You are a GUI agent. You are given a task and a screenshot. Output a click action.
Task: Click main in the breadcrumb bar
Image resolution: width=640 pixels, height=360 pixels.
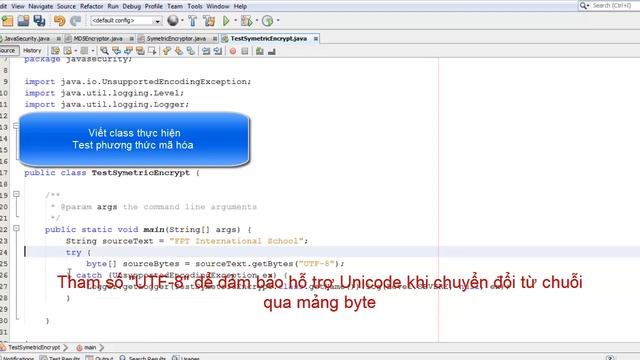90,347
